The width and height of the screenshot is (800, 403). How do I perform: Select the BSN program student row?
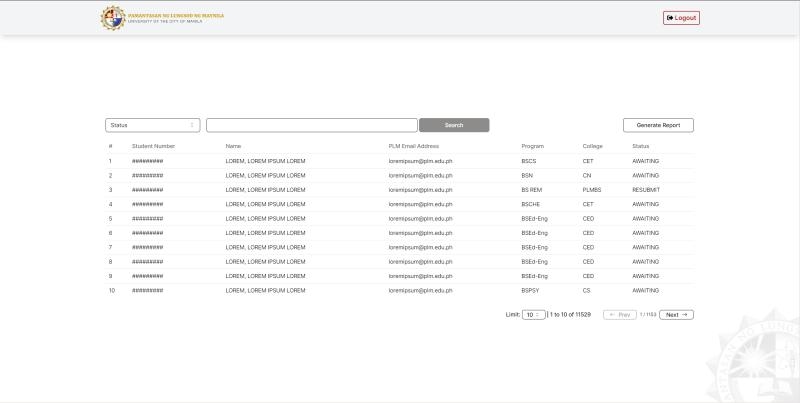[400, 175]
